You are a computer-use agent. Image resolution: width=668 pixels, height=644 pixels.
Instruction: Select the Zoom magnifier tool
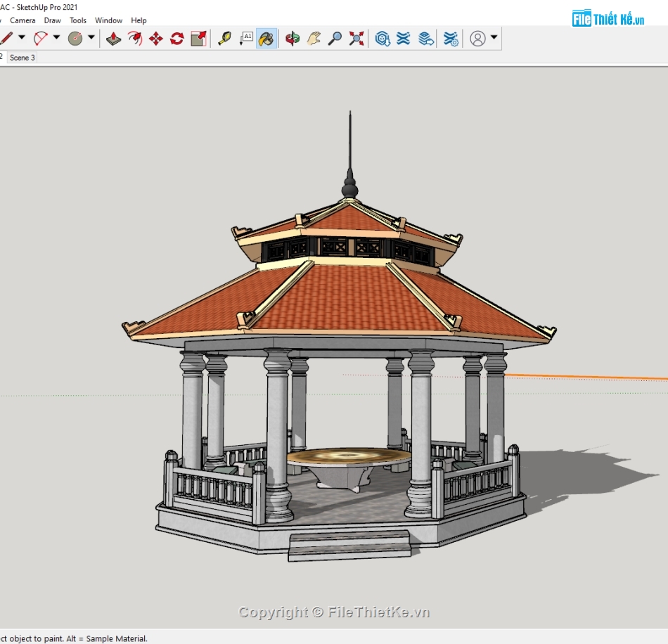(x=335, y=39)
